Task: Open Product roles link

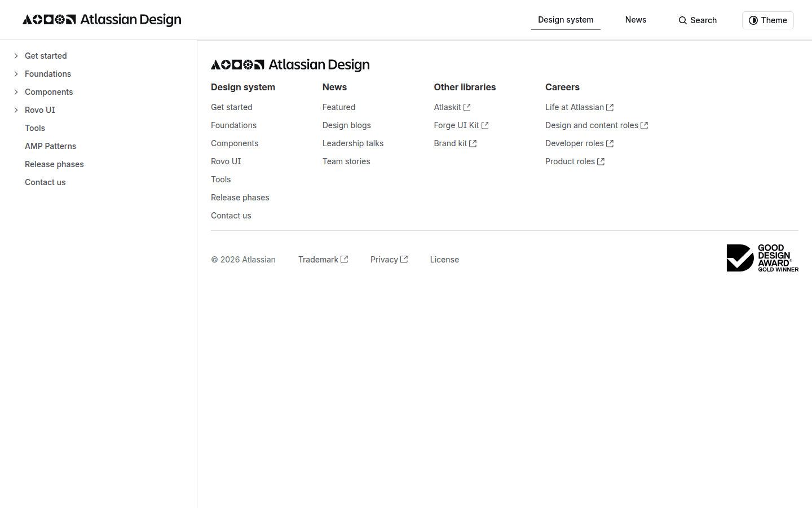Action: (x=575, y=161)
